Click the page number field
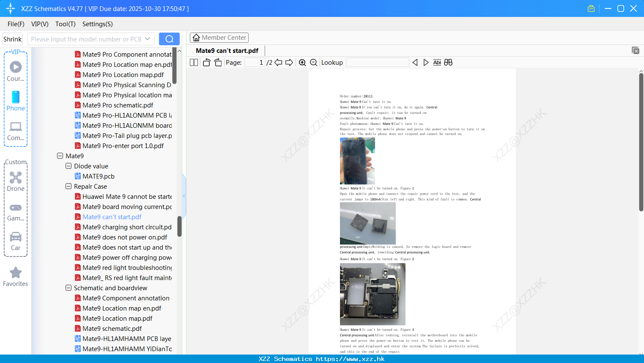The height and width of the screenshot is (363, 644). tap(255, 62)
